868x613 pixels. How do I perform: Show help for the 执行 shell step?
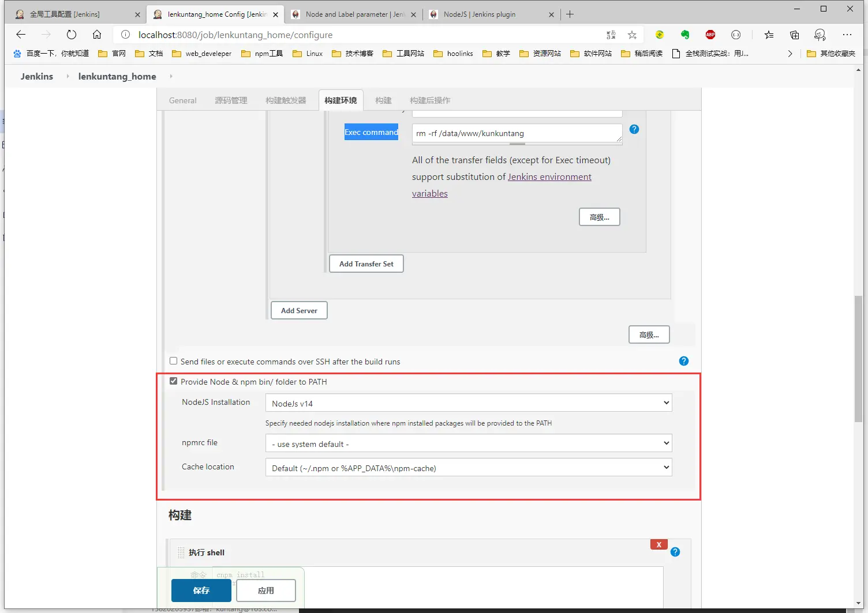(x=675, y=552)
